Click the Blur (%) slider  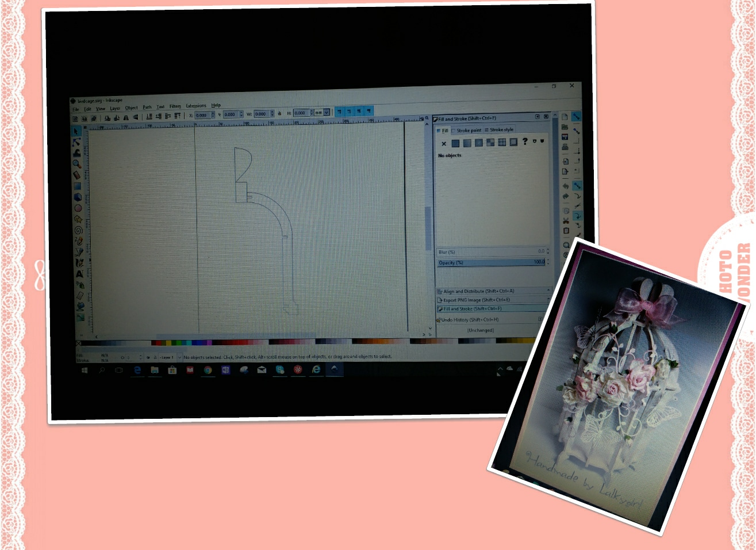point(492,252)
